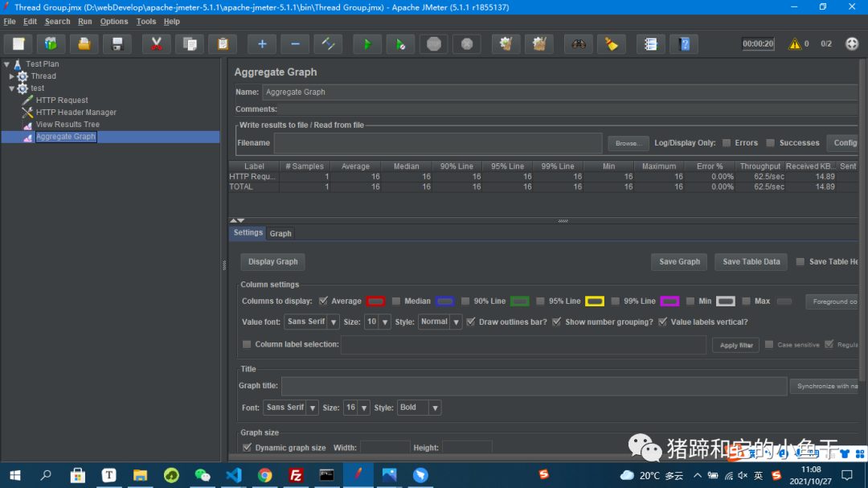
Task: Open the File menu
Action: tap(10, 22)
